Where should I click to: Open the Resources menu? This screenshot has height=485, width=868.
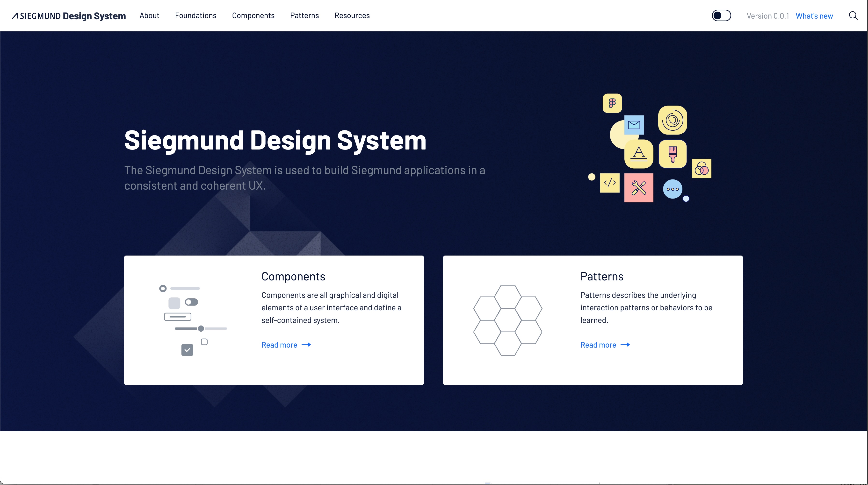[x=352, y=16]
